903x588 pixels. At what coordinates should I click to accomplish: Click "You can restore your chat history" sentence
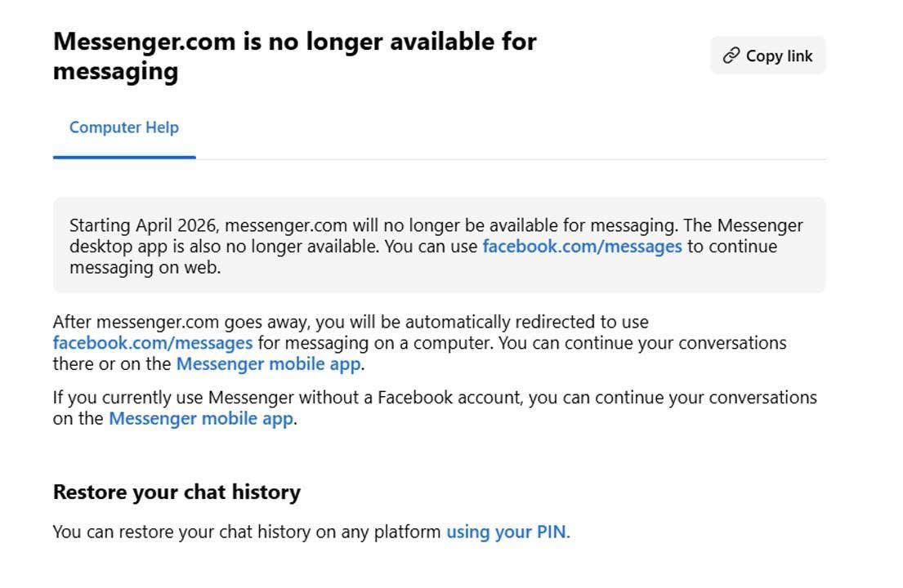tap(245, 532)
